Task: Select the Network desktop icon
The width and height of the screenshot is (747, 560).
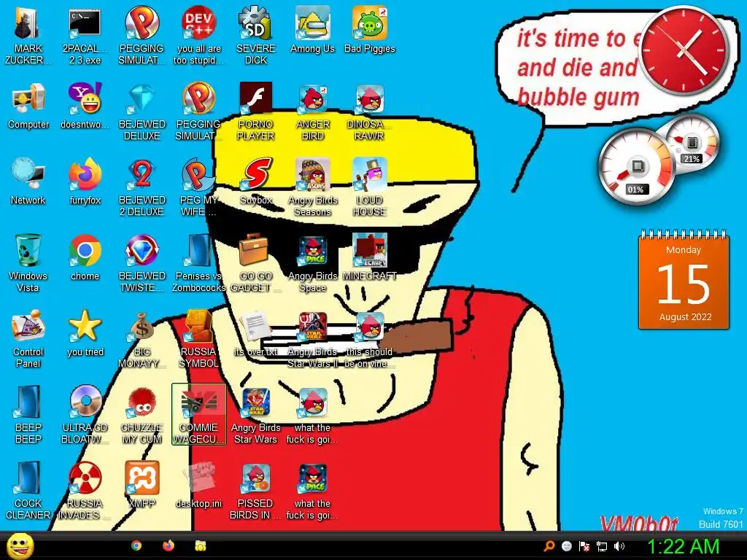Action: coord(28,182)
